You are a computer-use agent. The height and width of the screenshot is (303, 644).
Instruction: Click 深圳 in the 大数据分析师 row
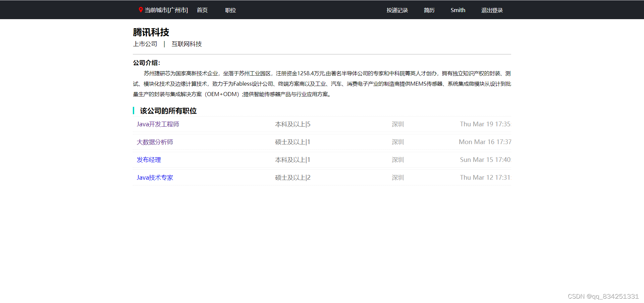coord(398,142)
